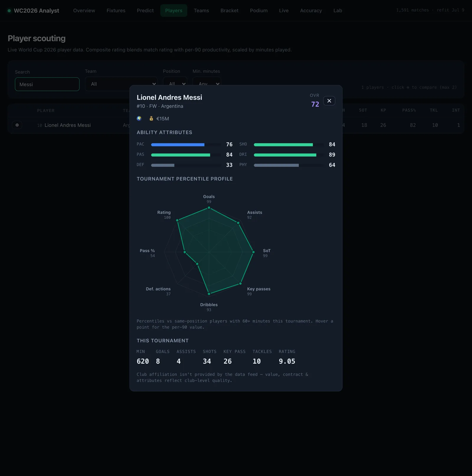Click the Pass % radar point

tap(185, 252)
